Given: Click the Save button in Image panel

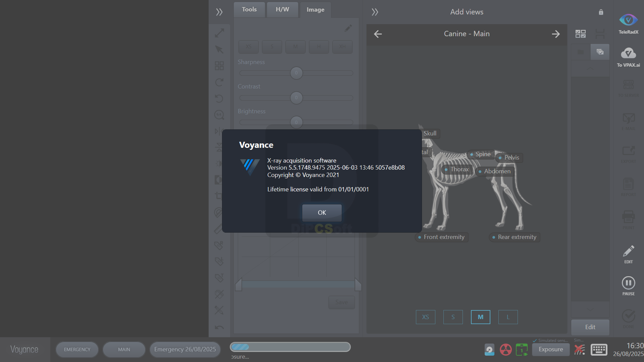Looking at the screenshot, I should coord(341,302).
